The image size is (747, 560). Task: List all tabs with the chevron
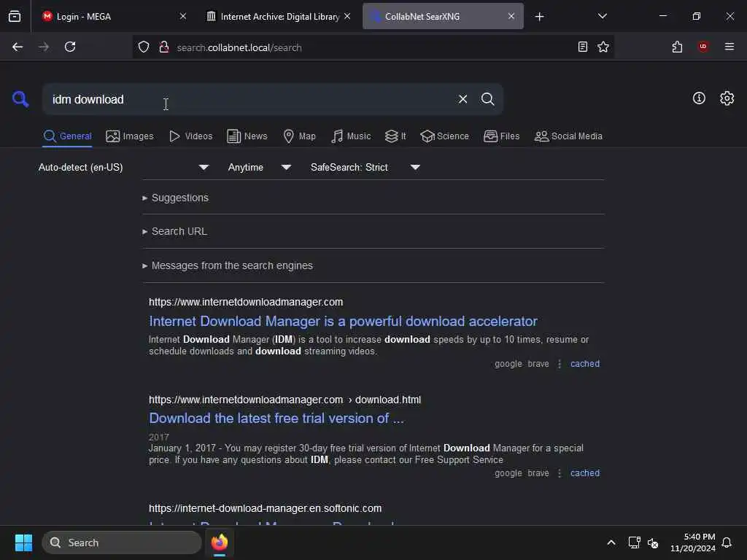[x=602, y=16]
